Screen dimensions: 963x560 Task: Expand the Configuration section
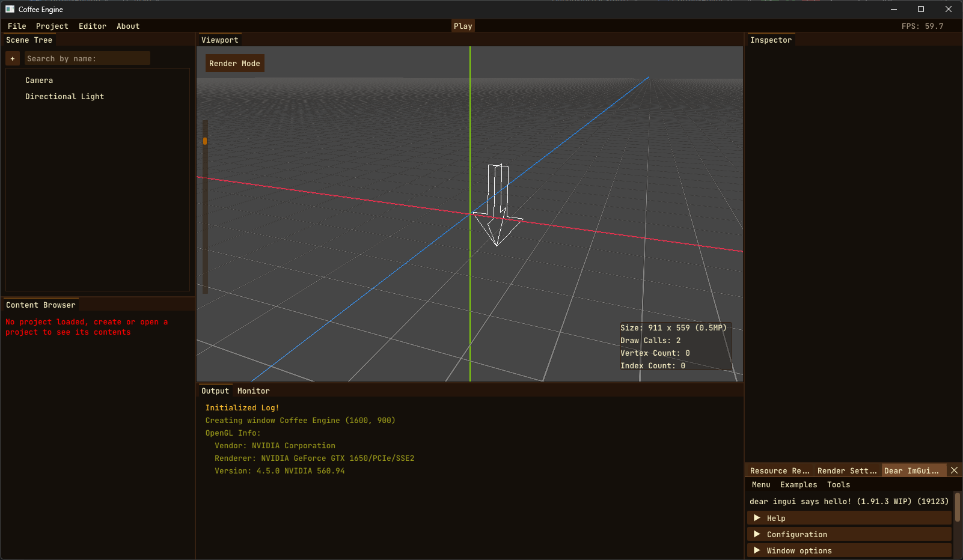pos(849,534)
